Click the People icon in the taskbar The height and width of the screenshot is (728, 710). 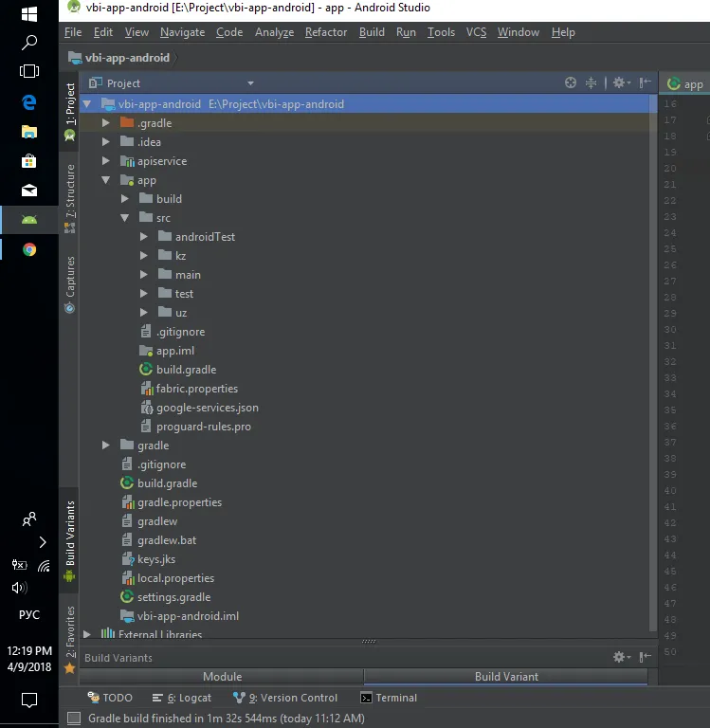[x=29, y=519]
